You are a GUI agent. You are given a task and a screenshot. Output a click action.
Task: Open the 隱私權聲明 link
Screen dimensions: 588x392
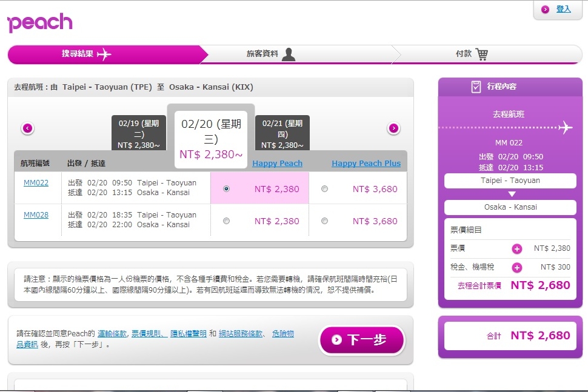point(189,334)
